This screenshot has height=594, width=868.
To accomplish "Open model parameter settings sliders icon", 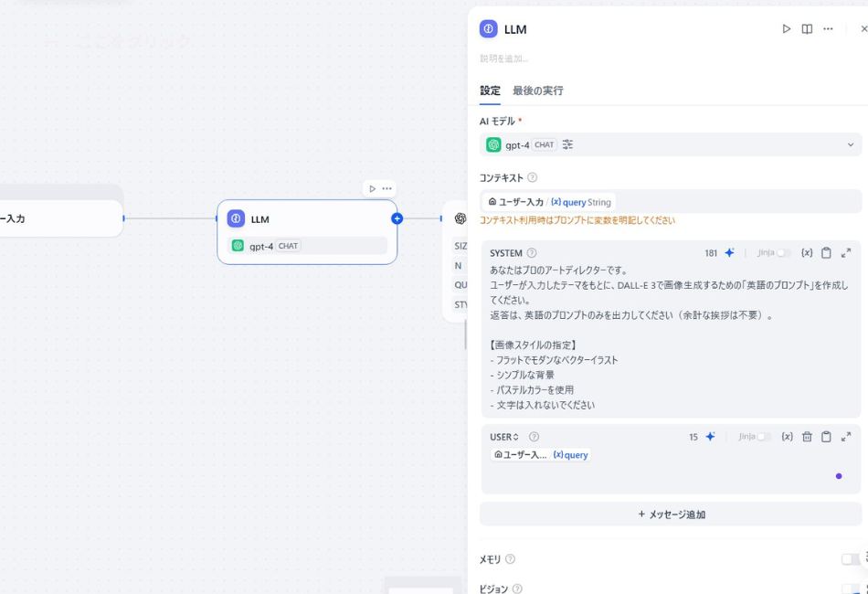I will (x=566, y=144).
